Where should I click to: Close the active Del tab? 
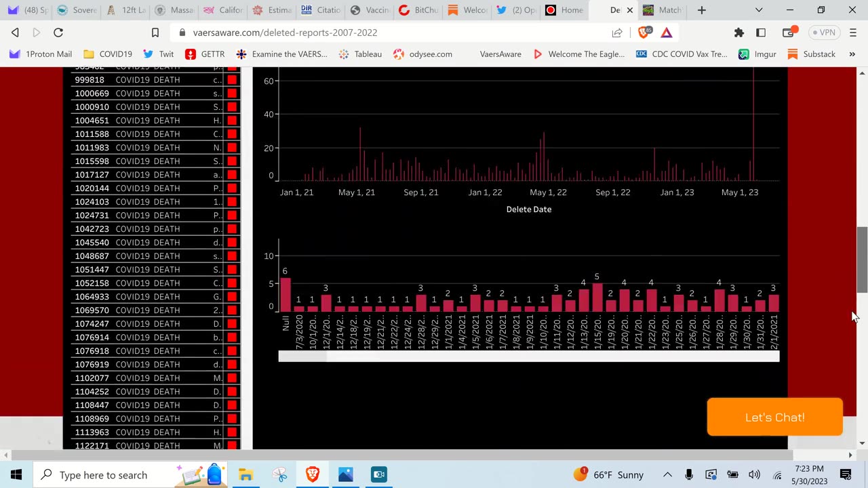[x=629, y=10]
